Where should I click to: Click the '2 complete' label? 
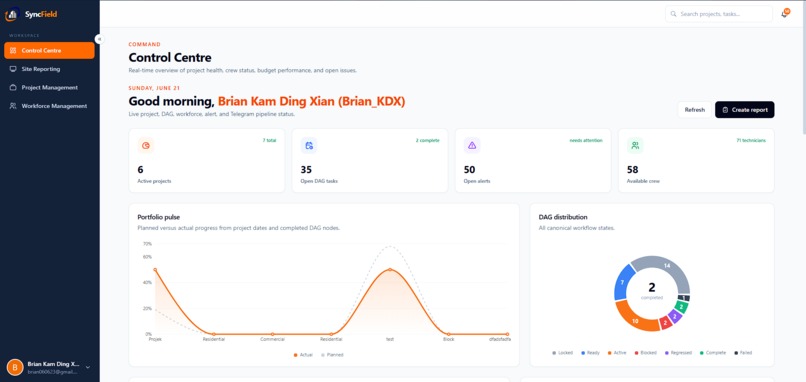428,140
